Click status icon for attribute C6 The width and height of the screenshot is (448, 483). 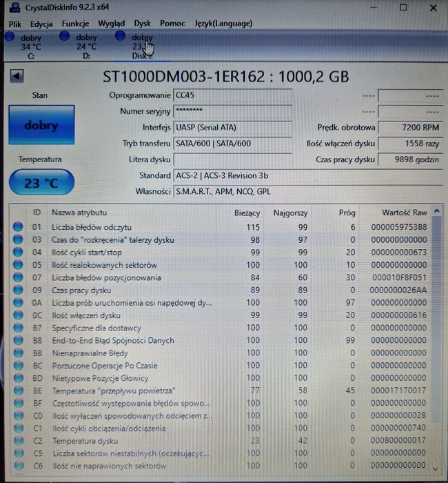[19, 466]
